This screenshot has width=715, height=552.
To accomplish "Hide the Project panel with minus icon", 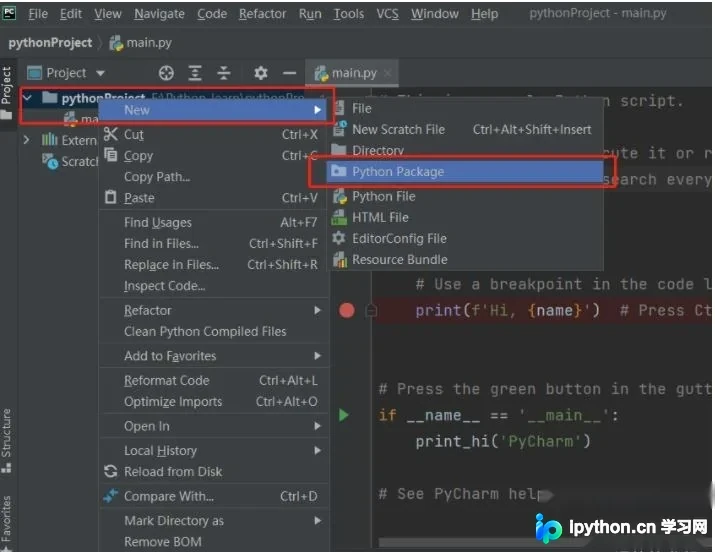I will click(x=289, y=73).
